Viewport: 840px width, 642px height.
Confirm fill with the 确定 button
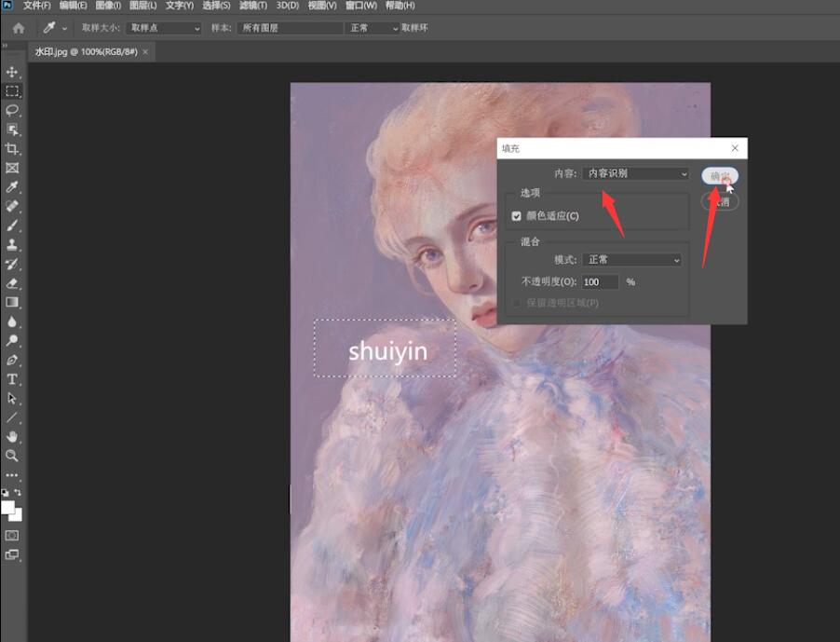click(x=720, y=176)
